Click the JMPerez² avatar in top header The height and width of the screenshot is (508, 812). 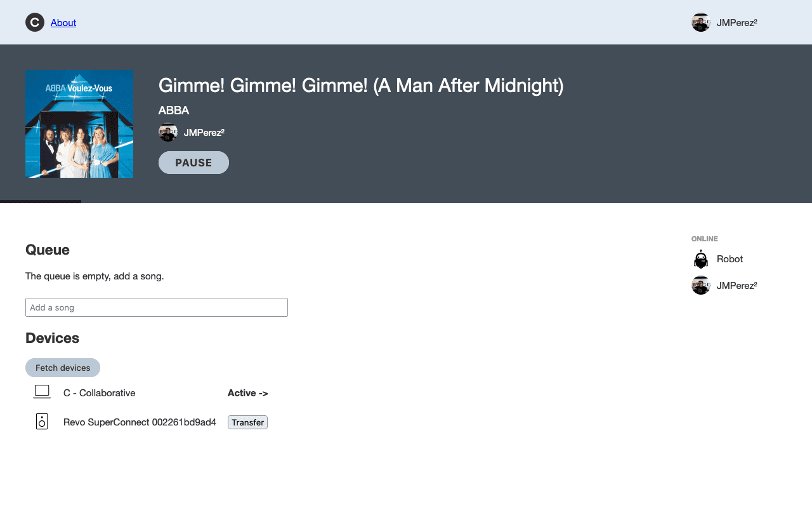click(x=701, y=22)
